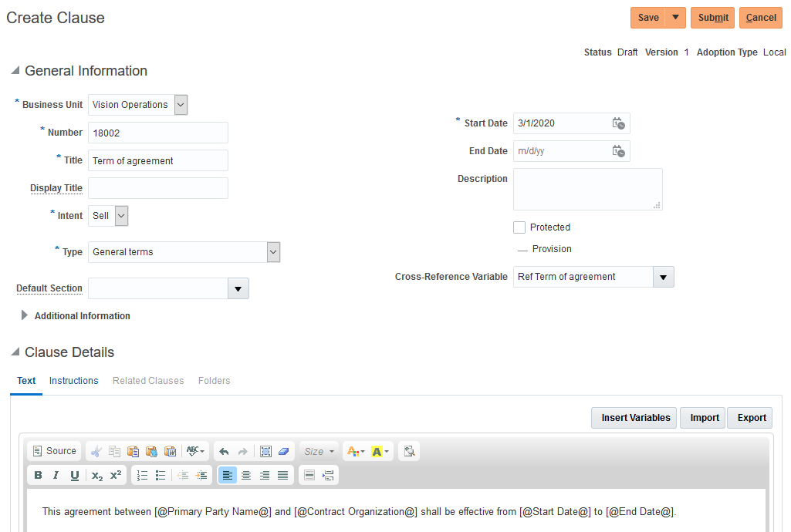Open the ABC spell check menu

(x=195, y=451)
